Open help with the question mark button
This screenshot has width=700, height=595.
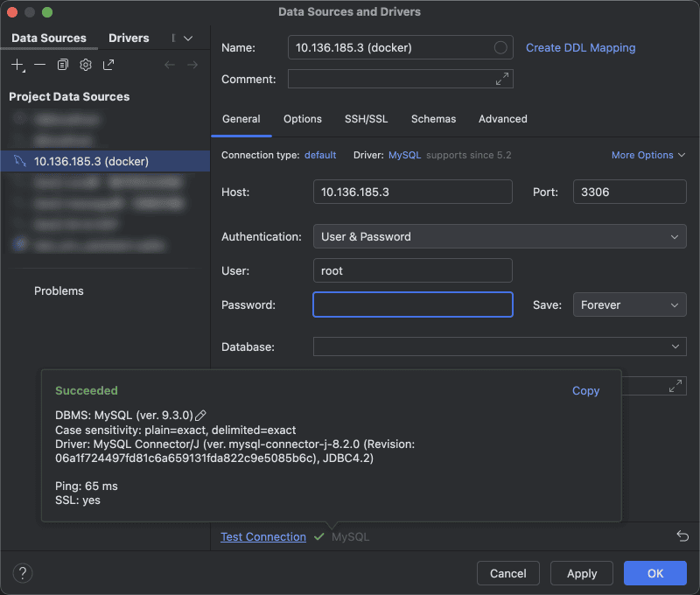(x=23, y=573)
